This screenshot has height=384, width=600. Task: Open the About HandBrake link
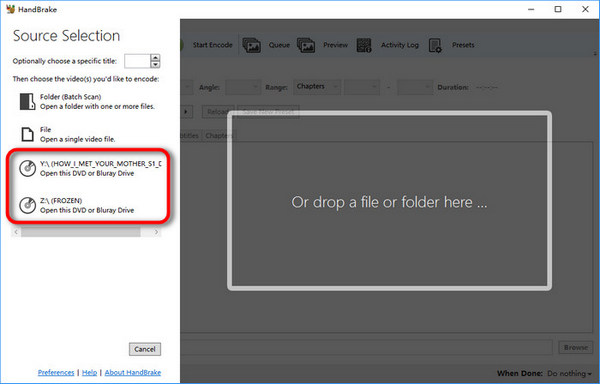[x=133, y=372]
